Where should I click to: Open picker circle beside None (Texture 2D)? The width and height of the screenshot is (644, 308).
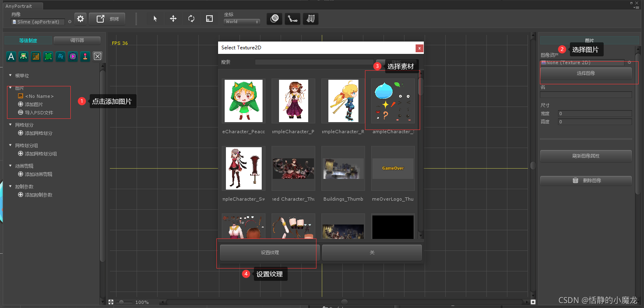tap(629, 63)
